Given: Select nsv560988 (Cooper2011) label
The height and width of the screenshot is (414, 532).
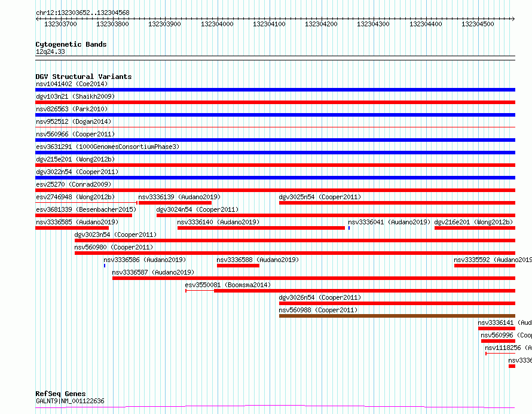Looking at the screenshot, I should point(318,310).
